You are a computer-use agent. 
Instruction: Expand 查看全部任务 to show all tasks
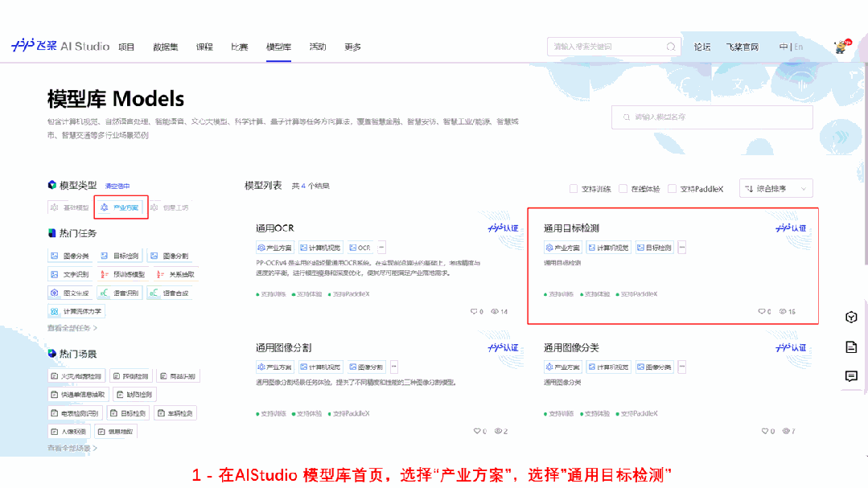69,330
